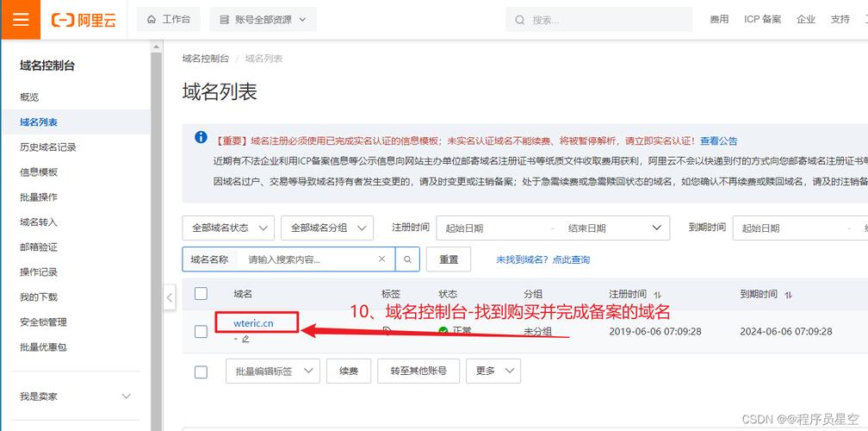868x431 pixels.
Task: Click the edit pencil under wteric.cn
Action: 245,339
